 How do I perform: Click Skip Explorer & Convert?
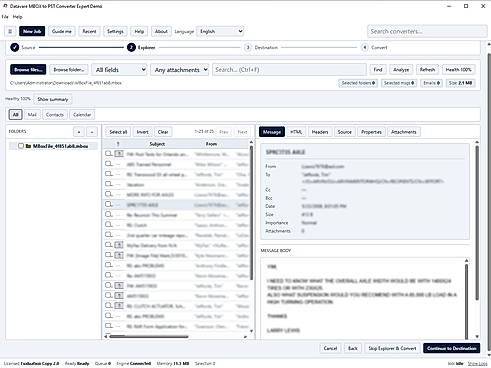392,348
